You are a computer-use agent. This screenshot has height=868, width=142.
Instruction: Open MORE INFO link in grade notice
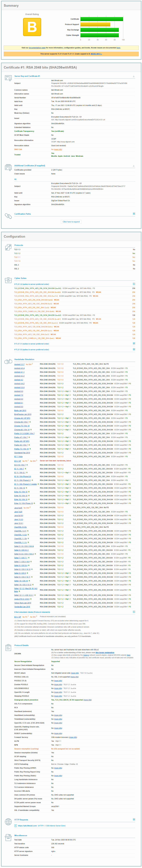96,54
